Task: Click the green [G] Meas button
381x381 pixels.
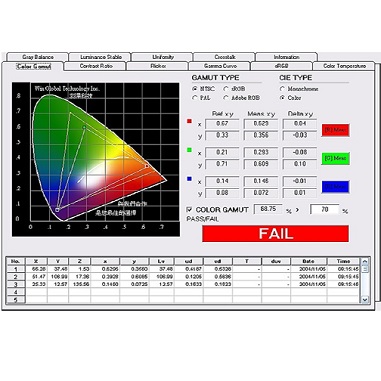Action: click(335, 158)
